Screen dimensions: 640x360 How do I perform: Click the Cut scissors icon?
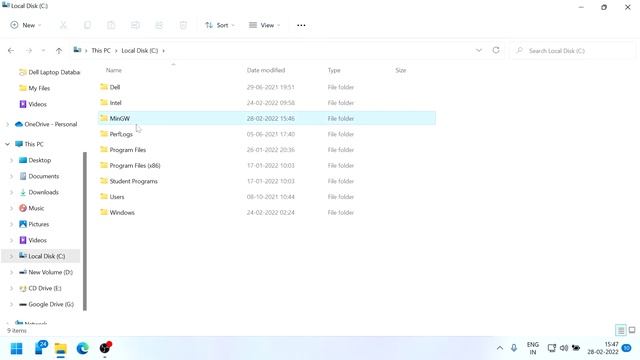[63, 25]
